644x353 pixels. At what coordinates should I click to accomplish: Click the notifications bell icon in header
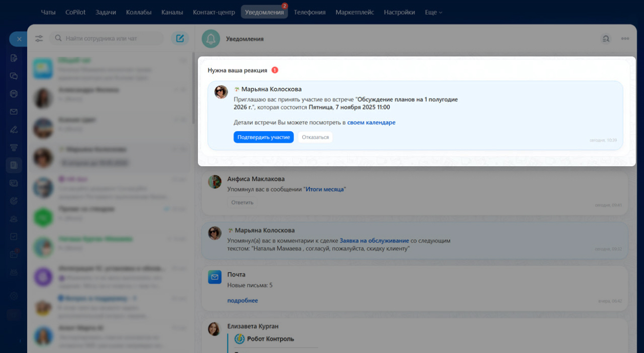[211, 39]
